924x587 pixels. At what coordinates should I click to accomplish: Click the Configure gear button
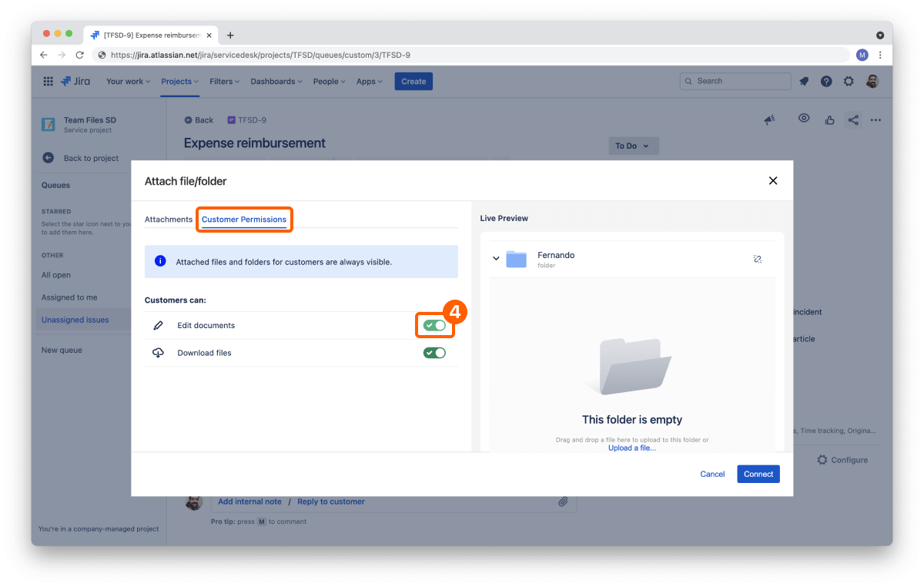842,460
